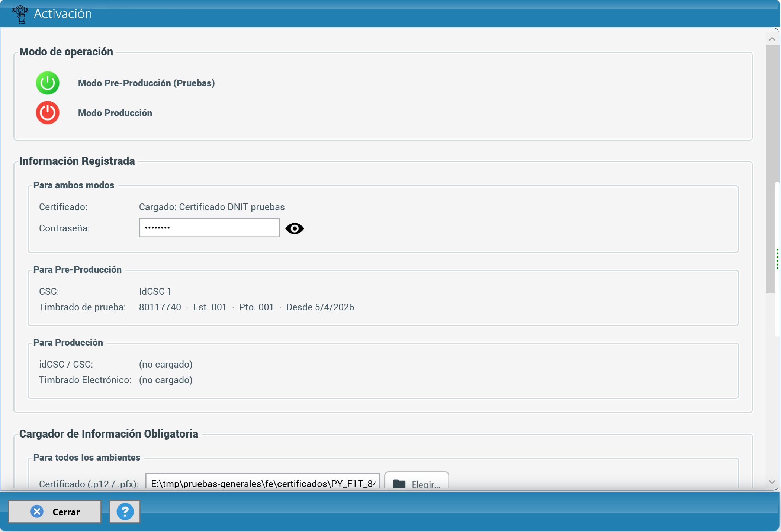
Task: Click the 'Est. 001' text
Action: pyautogui.click(x=210, y=307)
